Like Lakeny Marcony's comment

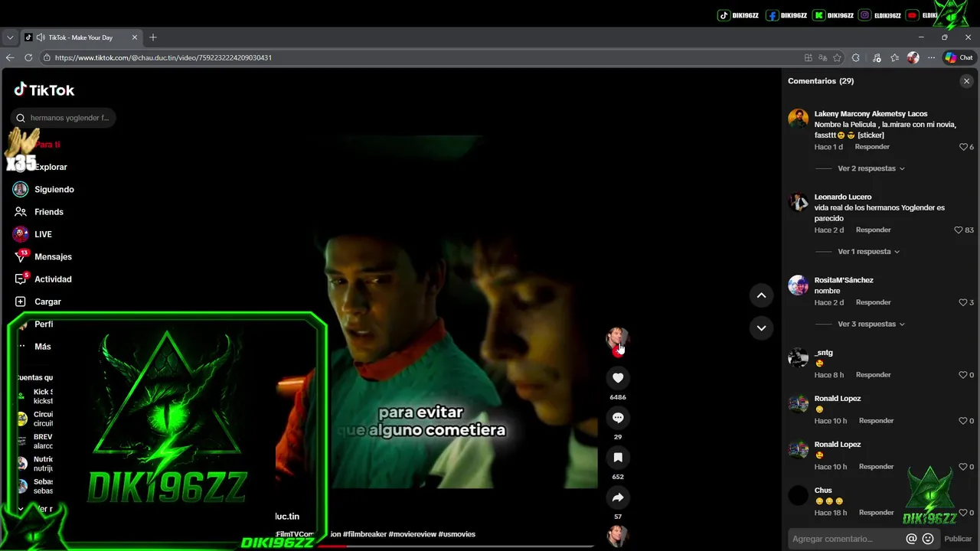964,147
